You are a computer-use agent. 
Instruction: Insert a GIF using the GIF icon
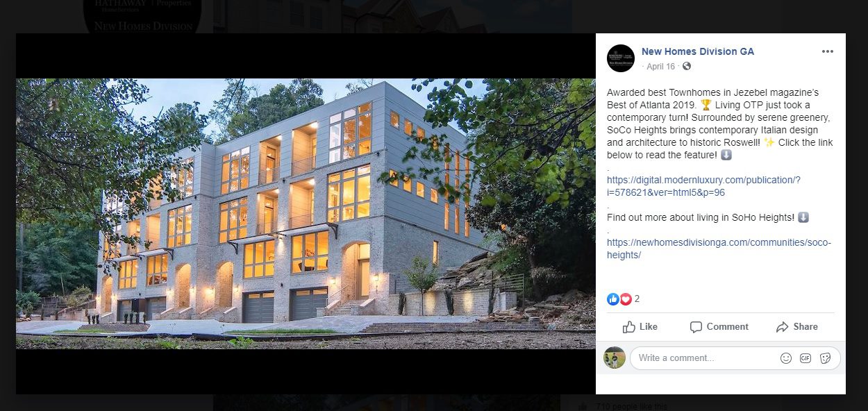coord(806,358)
